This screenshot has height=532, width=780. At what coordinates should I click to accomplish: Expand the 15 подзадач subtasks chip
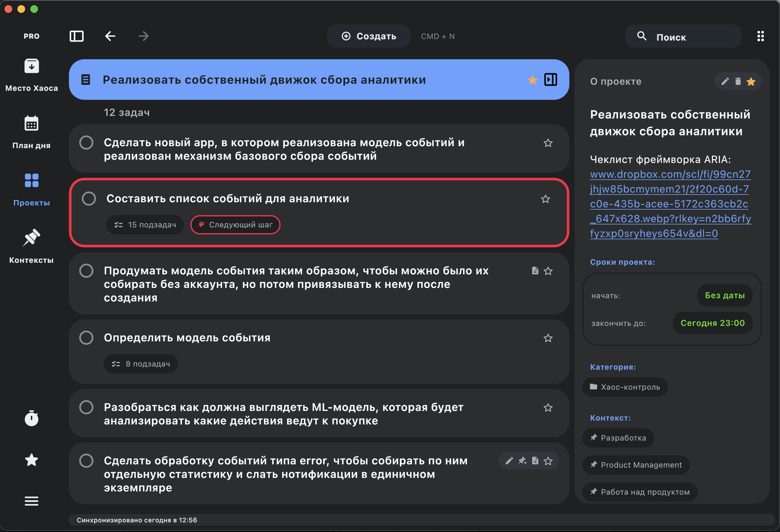145,225
